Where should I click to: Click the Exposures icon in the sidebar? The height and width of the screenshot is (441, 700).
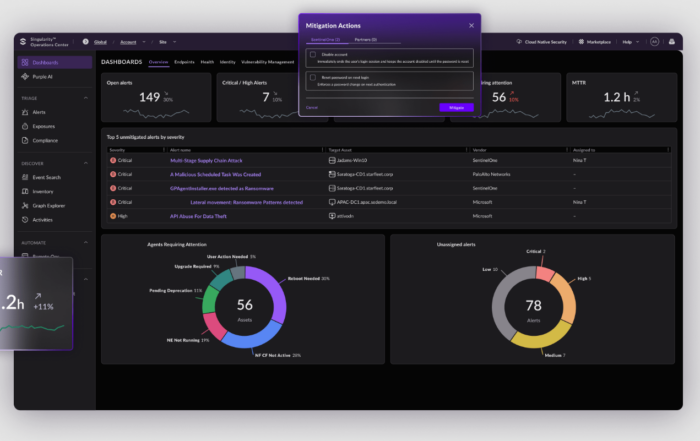click(x=25, y=126)
